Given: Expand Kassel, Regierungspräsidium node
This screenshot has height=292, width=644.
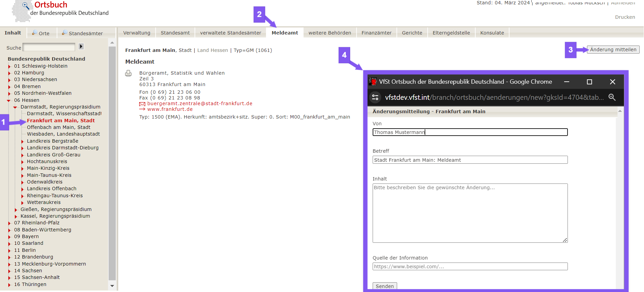Looking at the screenshot, I should coord(16,216).
